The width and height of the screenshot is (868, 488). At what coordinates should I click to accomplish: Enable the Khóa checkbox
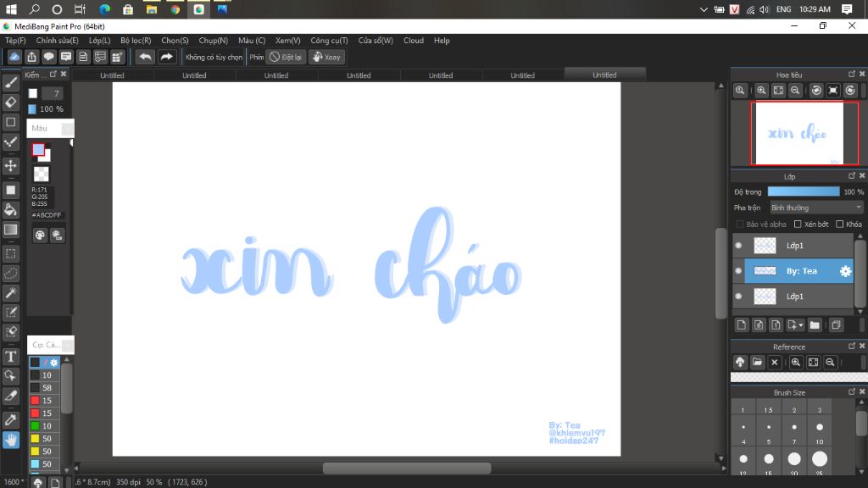click(840, 224)
